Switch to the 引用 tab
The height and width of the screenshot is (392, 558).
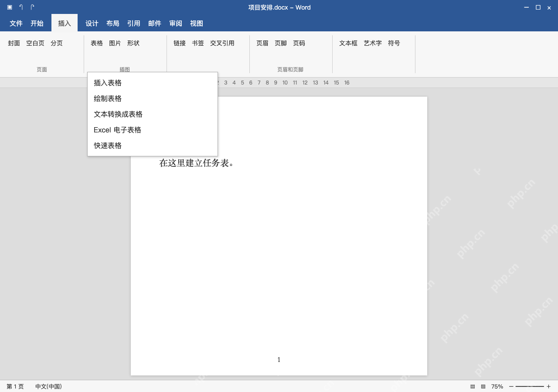click(134, 24)
